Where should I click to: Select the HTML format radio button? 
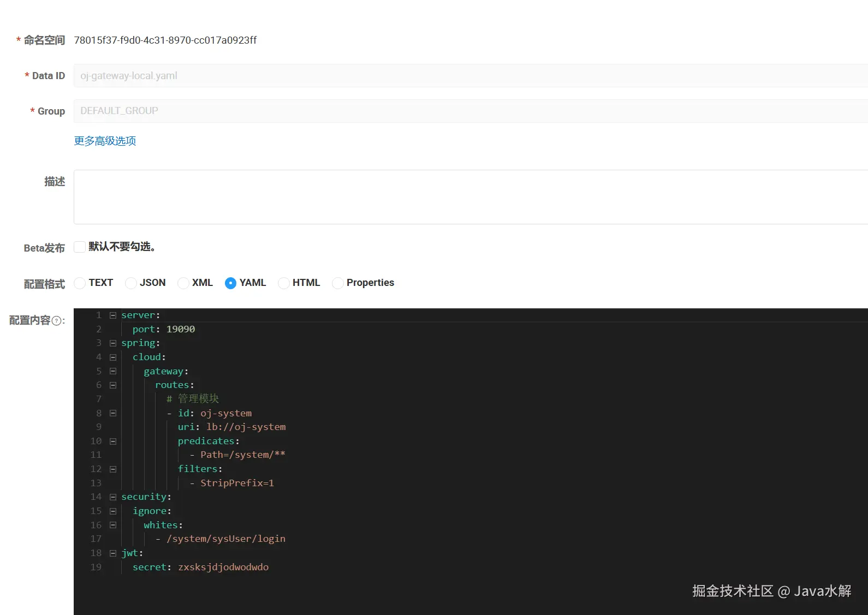[x=283, y=283]
